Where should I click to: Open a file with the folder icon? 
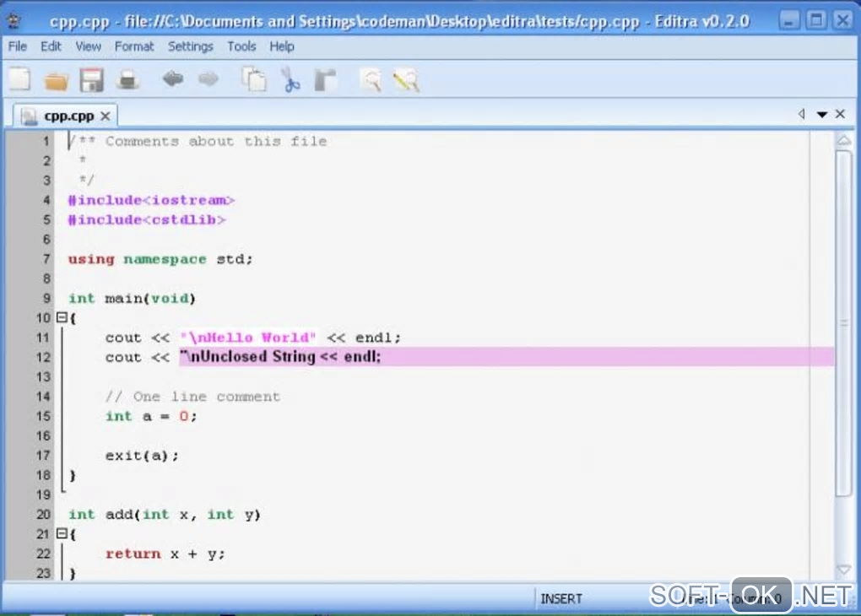point(56,81)
